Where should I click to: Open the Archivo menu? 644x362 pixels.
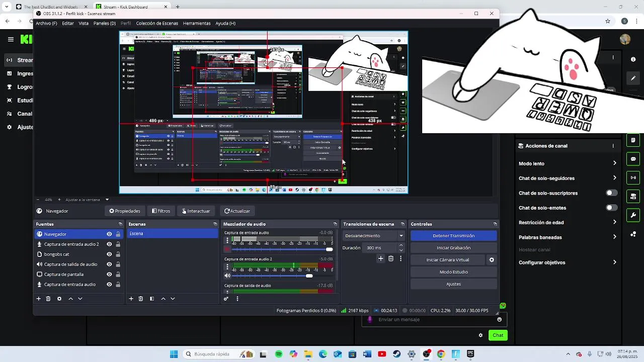(46, 23)
